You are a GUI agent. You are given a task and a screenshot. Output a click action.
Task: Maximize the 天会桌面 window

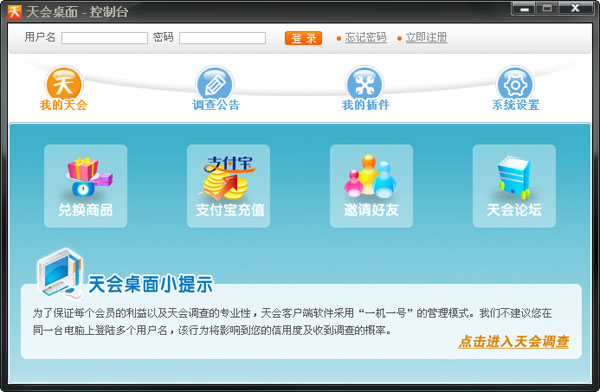[x=547, y=8]
